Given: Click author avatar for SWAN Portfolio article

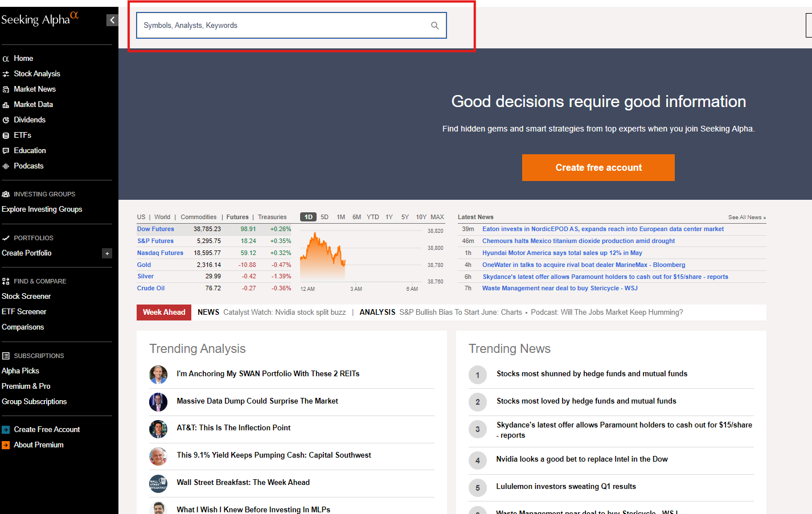Looking at the screenshot, I should (x=158, y=375).
